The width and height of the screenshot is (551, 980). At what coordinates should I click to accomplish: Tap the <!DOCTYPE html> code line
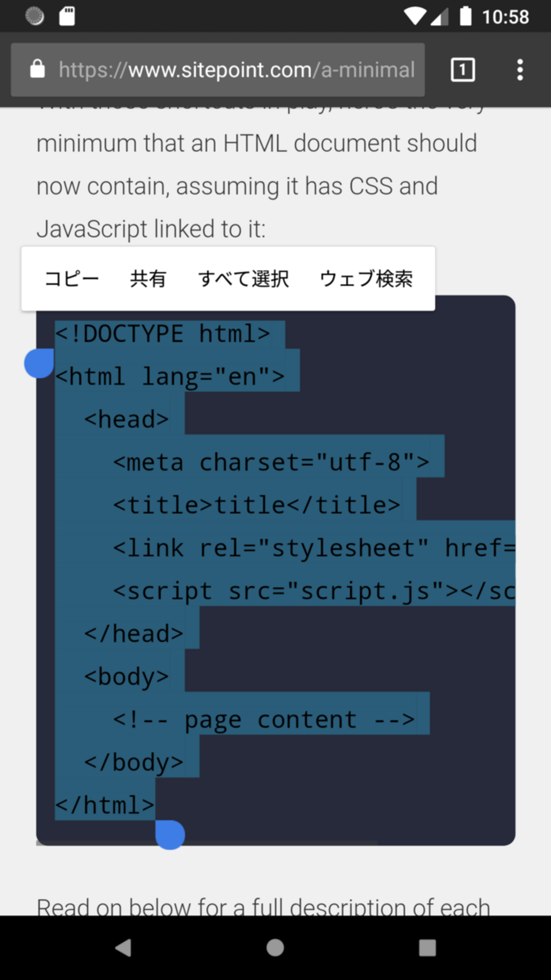click(163, 334)
